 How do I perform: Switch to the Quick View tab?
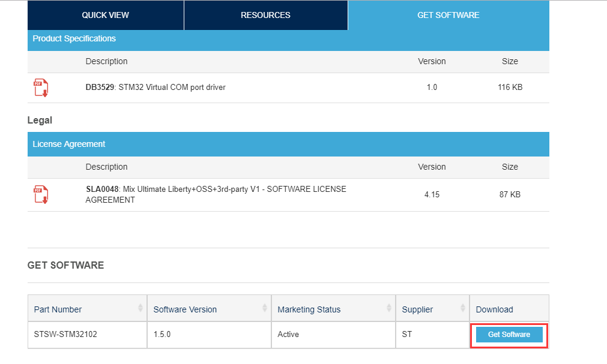pos(105,15)
